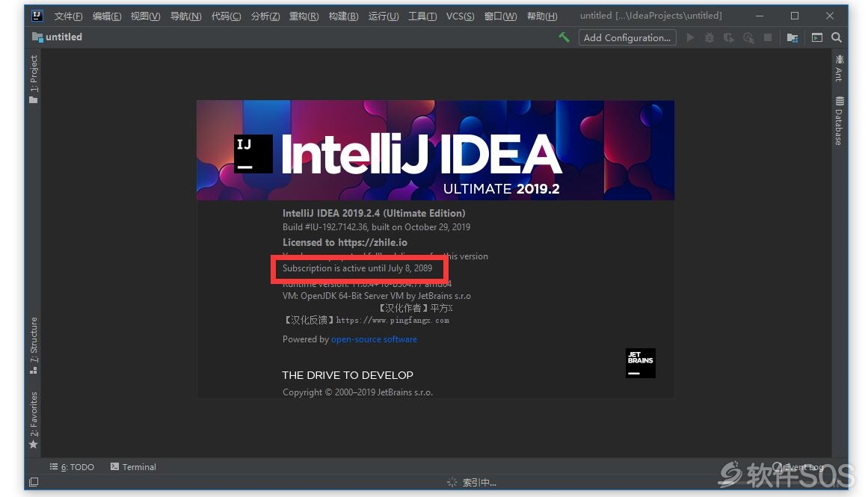Close the IntelliJ IDEA window

[x=830, y=16]
